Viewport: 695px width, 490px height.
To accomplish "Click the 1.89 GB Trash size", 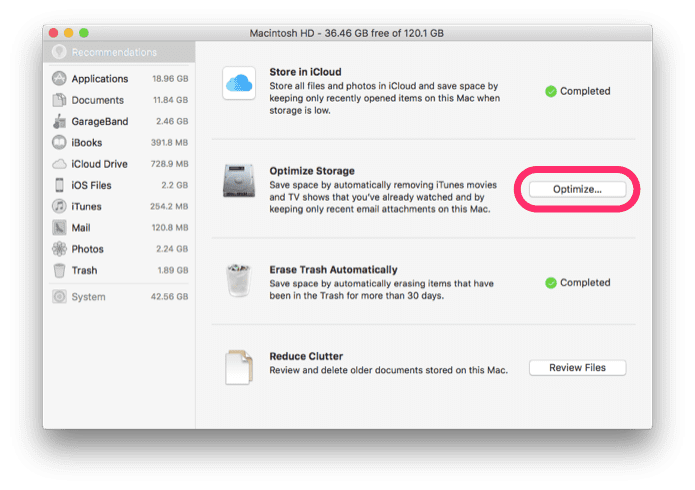I will coord(173,270).
